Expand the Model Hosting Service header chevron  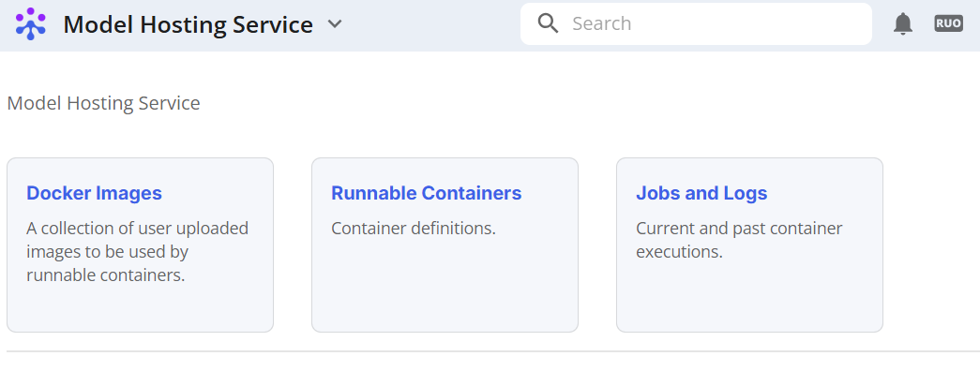click(335, 24)
